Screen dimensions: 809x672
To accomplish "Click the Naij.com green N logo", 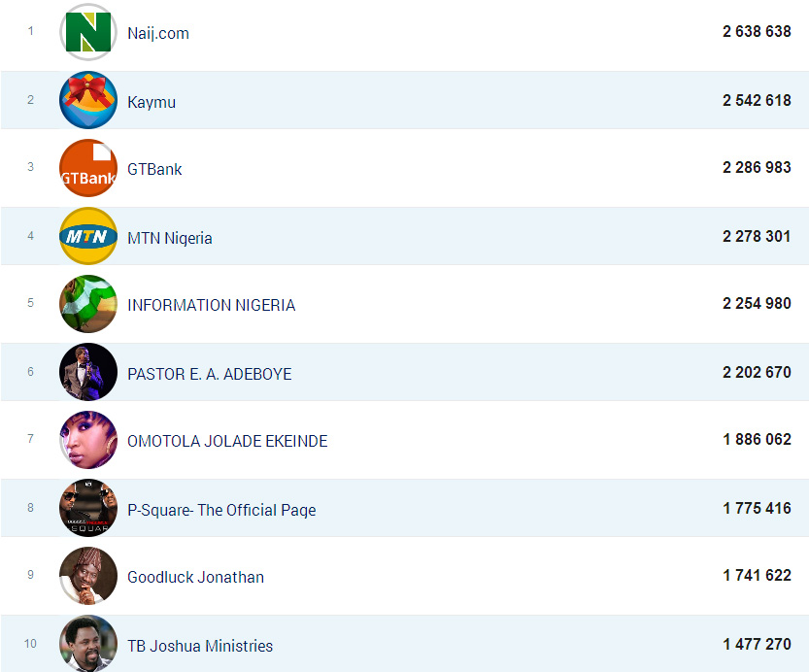I will click(x=88, y=32).
